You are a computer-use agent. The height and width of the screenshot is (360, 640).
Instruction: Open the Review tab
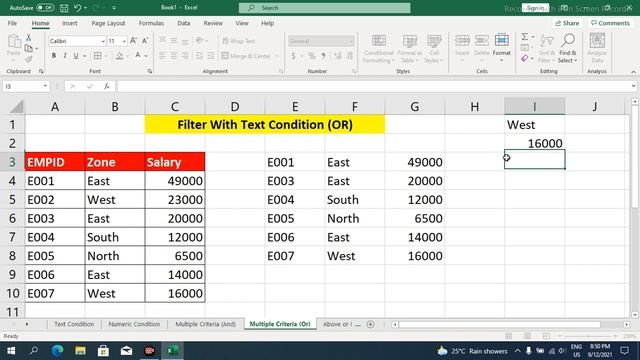point(213,23)
